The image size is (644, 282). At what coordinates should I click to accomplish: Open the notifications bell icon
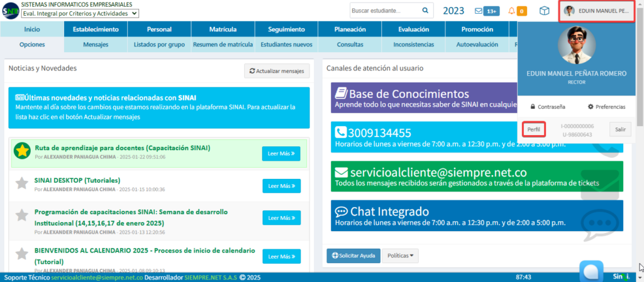click(x=512, y=11)
